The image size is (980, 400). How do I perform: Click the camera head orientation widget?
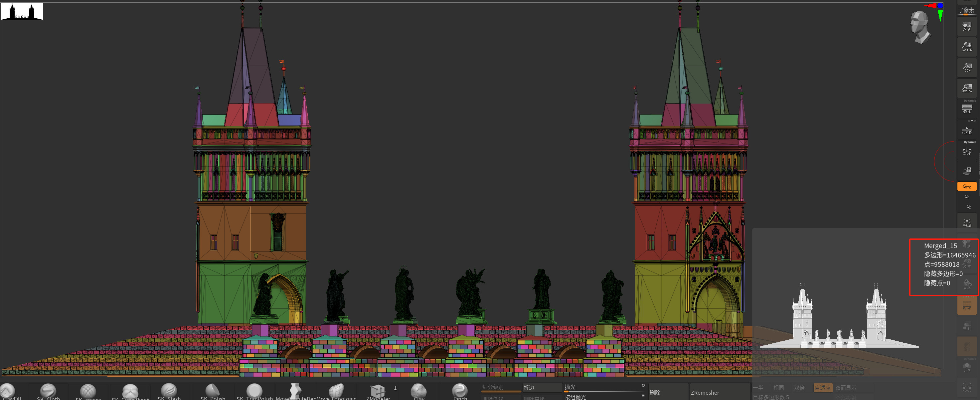919,27
